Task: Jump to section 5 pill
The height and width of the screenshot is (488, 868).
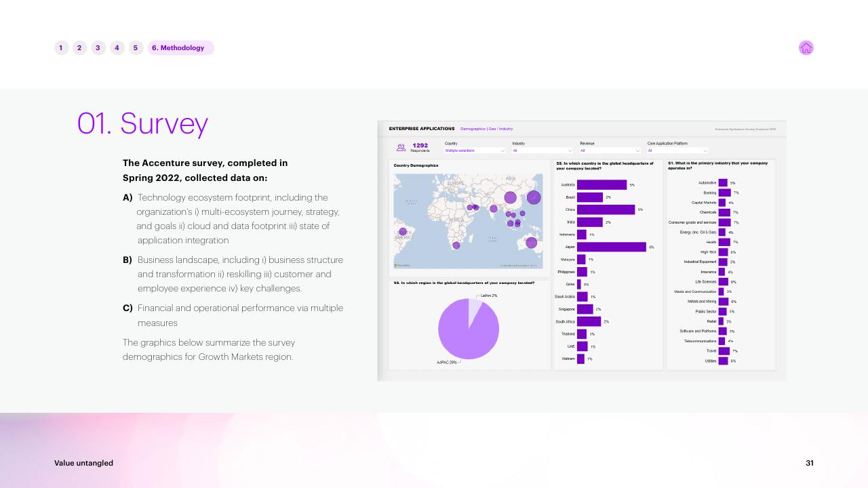Action: (136, 47)
